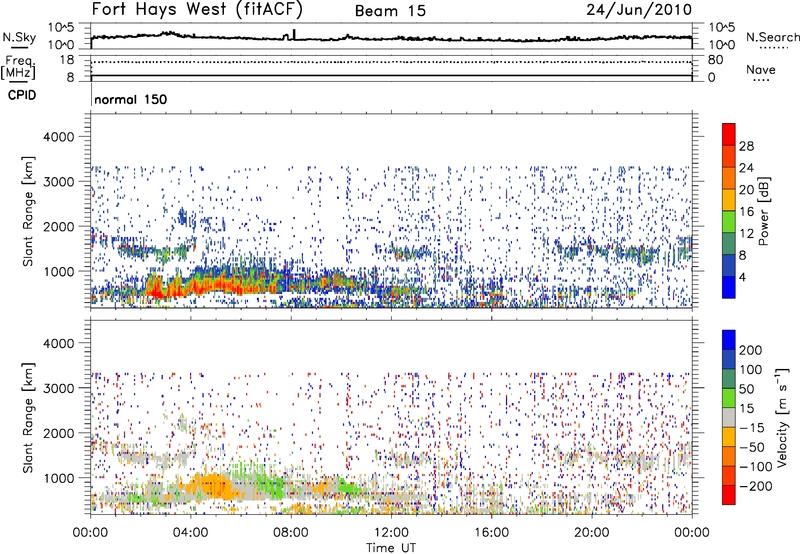Click the '16:00' time axis tick
The image size is (800, 554).
coord(491,533)
